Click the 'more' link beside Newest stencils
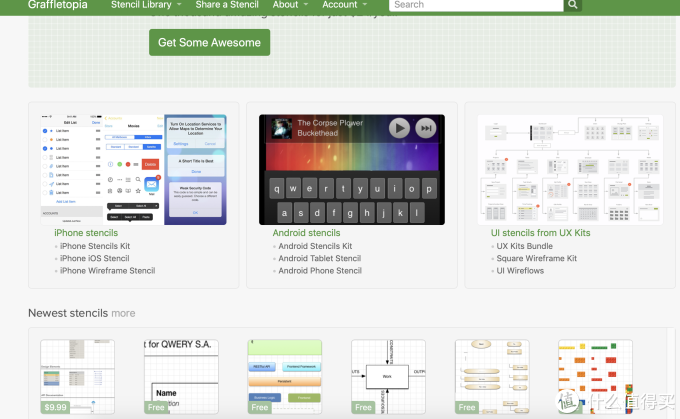This screenshot has height=419, width=680. point(123,313)
